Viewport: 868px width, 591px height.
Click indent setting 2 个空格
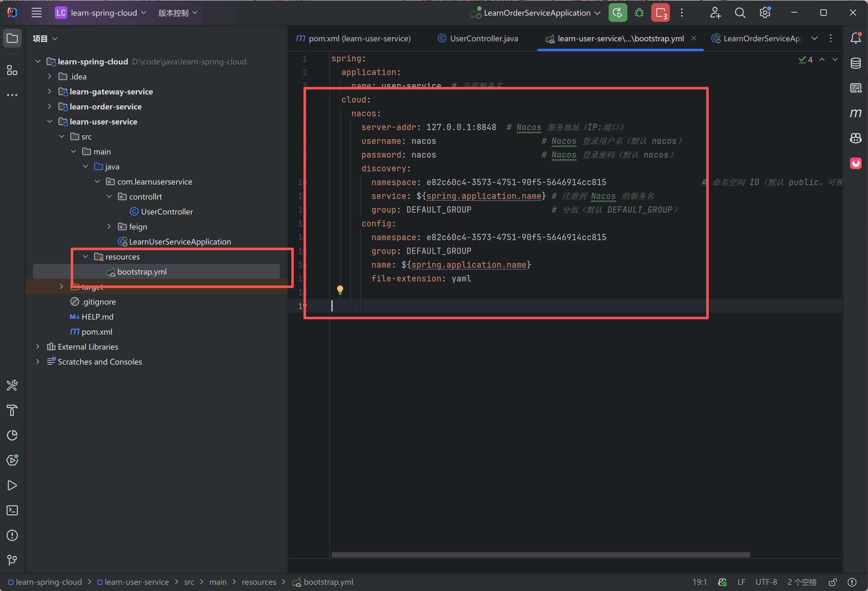(802, 582)
